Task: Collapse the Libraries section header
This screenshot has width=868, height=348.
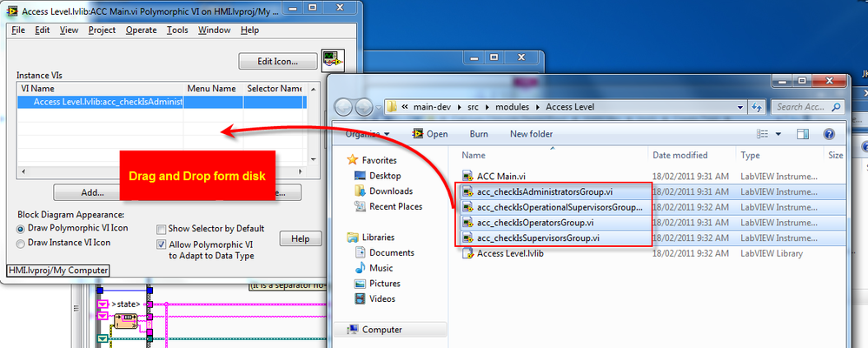Action: coord(378,238)
